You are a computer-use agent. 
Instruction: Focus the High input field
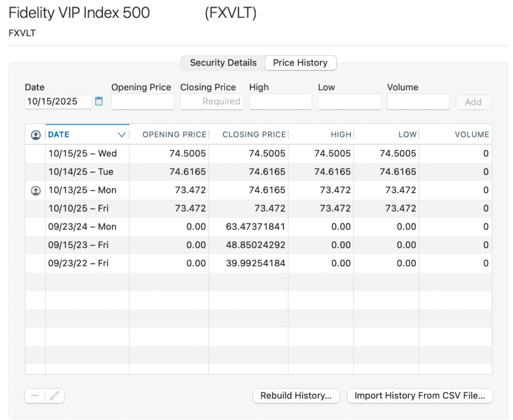click(280, 102)
